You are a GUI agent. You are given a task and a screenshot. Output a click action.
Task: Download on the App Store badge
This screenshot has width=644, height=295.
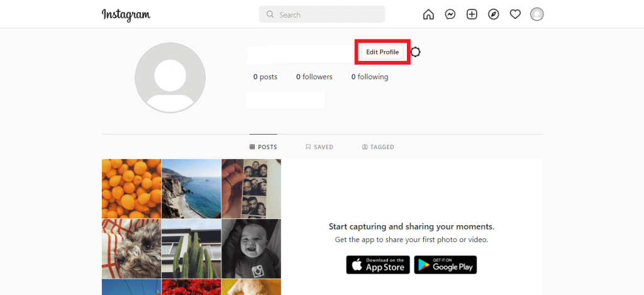point(378,265)
